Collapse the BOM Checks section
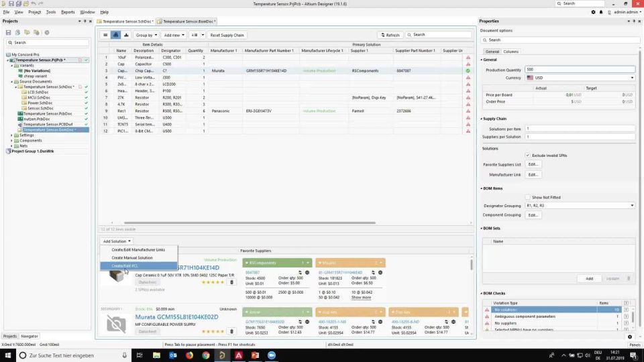The width and height of the screenshot is (644, 362). click(x=482, y=294)
